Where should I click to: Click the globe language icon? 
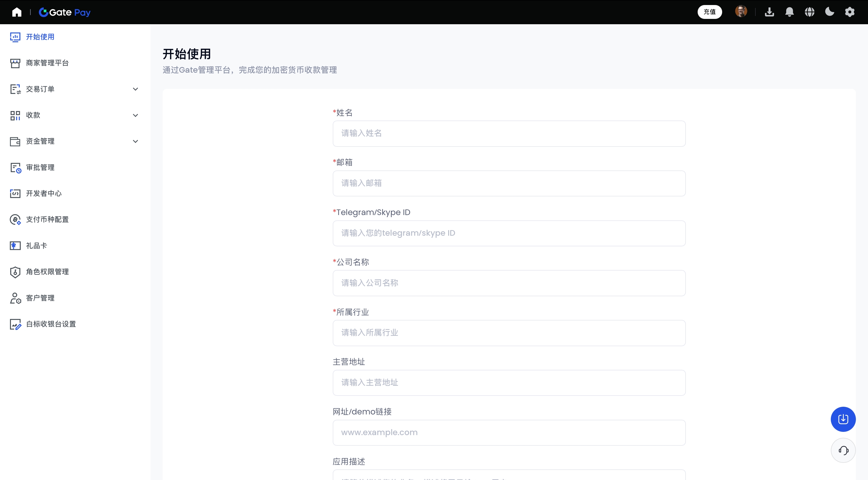pos(809,12)
